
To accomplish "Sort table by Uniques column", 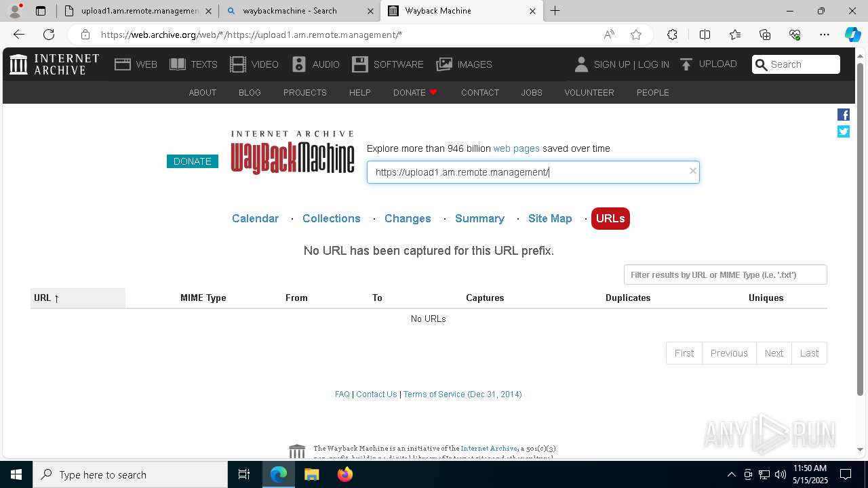I will tap(766, 298).
